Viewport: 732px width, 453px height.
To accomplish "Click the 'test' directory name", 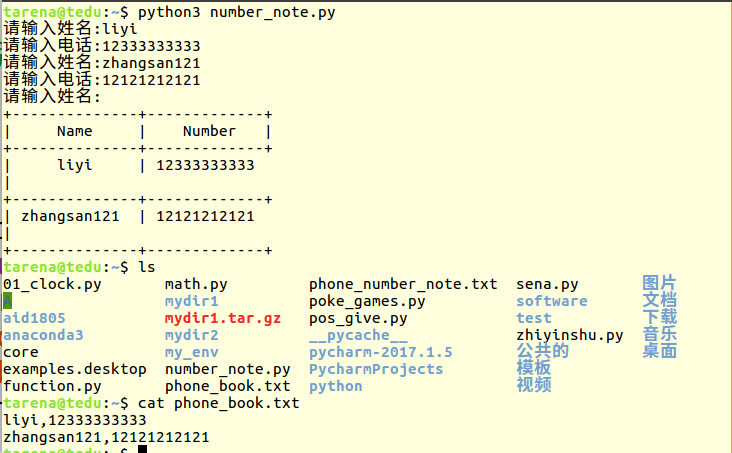I will point(534,319).
